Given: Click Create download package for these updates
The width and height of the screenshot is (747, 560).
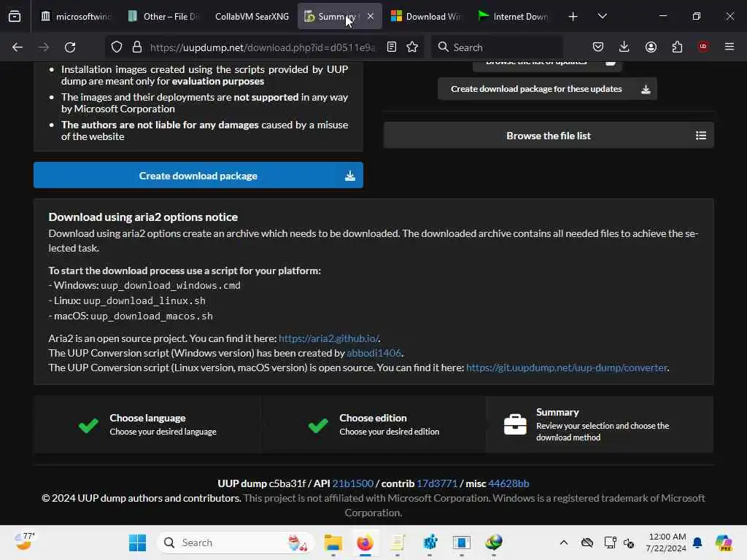Looking at the screenshot, I should tap(547, 89).
